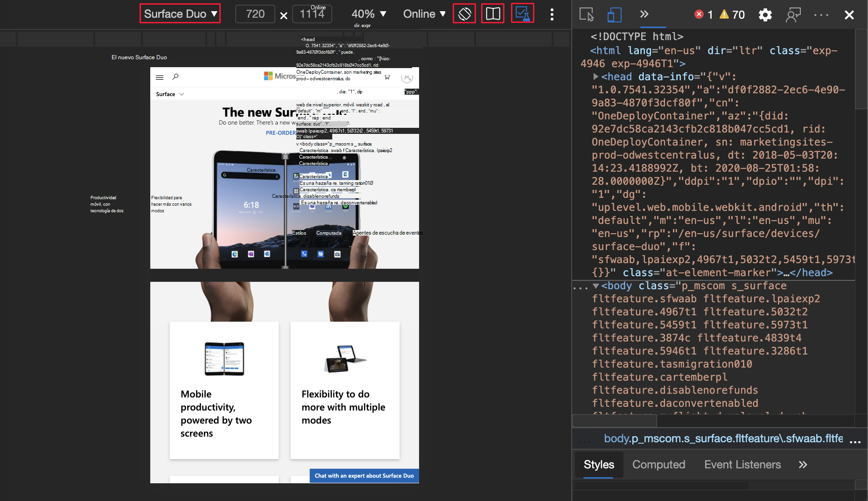Open experimental features flask icon

pos(523,13)
